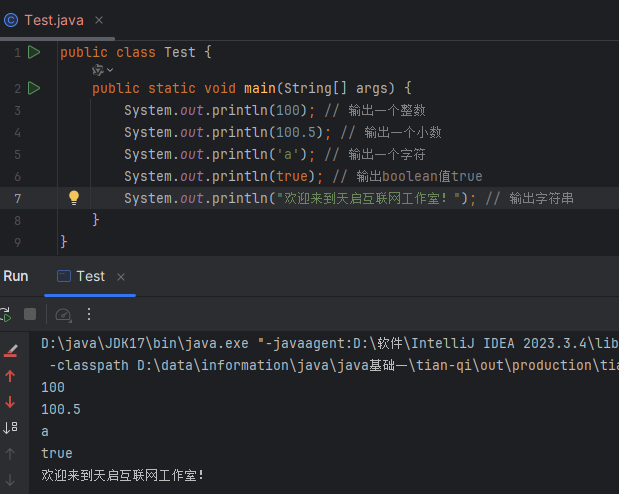Expand the AI assistant inlay dropdown above main
Image resolution: width=619 pixels, height=494 pixels.
(103, 70)
